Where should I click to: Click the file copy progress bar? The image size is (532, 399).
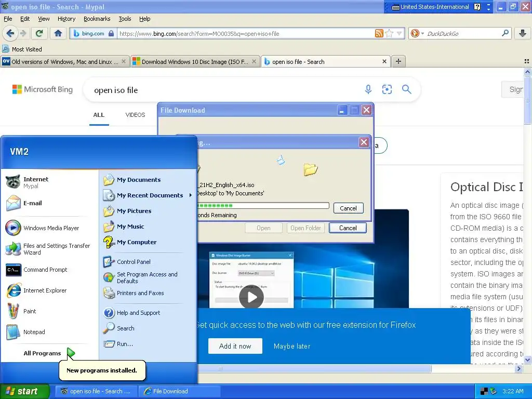click(263, 206)
